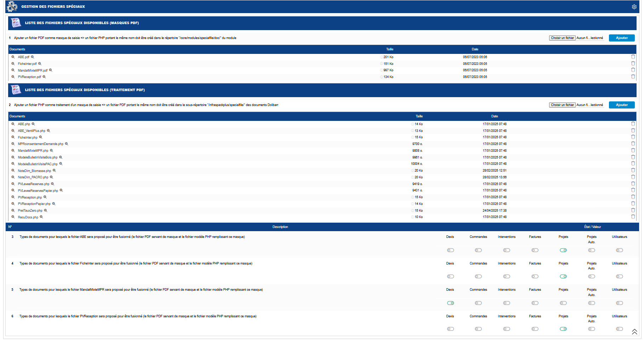This screenshot has height=340, width=644.
Task: Toggle Devis switch for the ABE file
Action: (450, 250)
